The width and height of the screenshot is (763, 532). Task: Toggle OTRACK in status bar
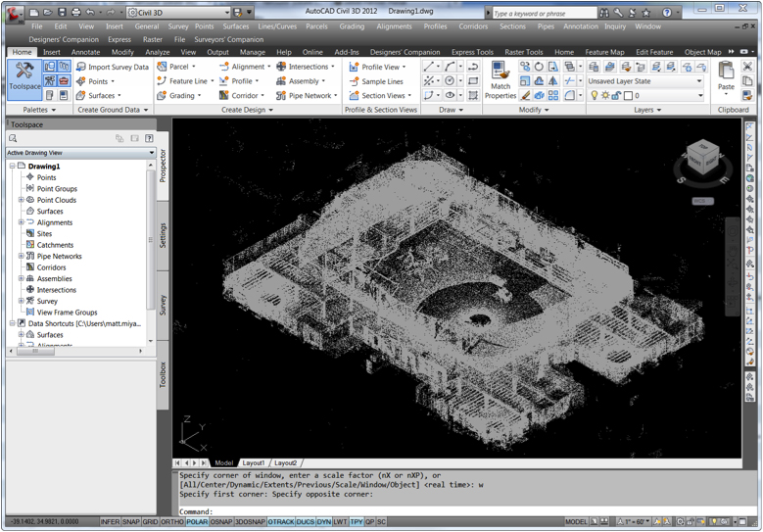(281, 522)
